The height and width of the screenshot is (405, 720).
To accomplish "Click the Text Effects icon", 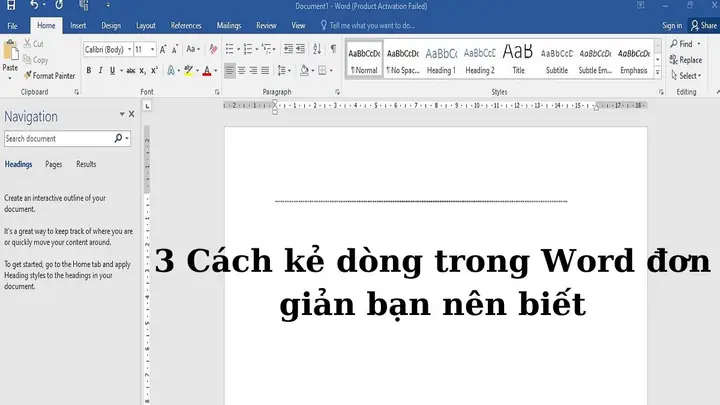I will point(171,70).
